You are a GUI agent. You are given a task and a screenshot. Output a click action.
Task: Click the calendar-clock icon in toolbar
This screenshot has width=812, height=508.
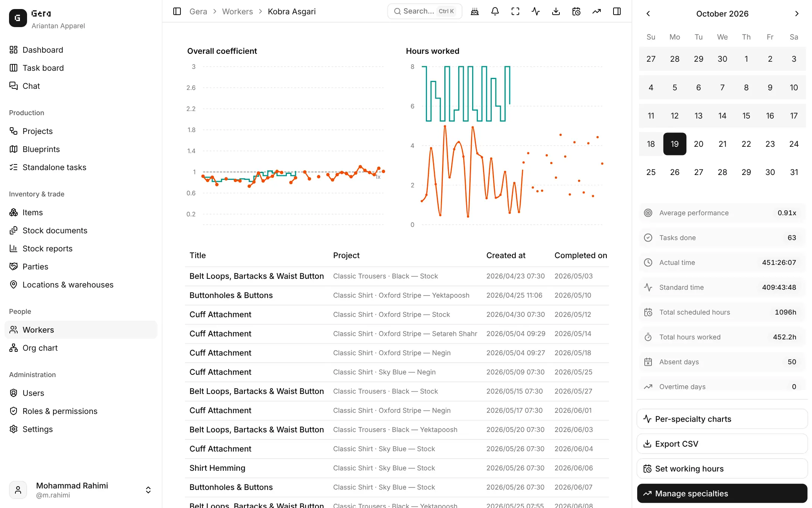(x=576, y=11)
